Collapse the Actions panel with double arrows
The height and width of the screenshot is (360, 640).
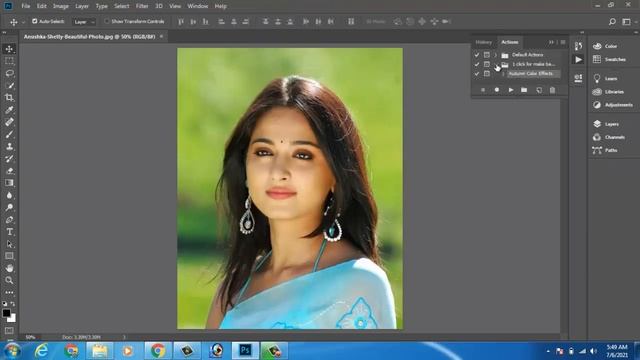point(551,42)
